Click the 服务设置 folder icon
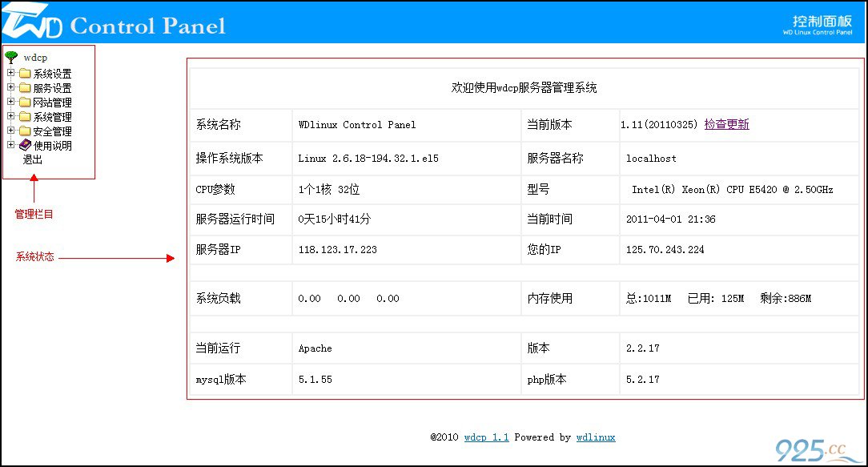The width and height of the screenshot is (868, 467). point(25,87)
